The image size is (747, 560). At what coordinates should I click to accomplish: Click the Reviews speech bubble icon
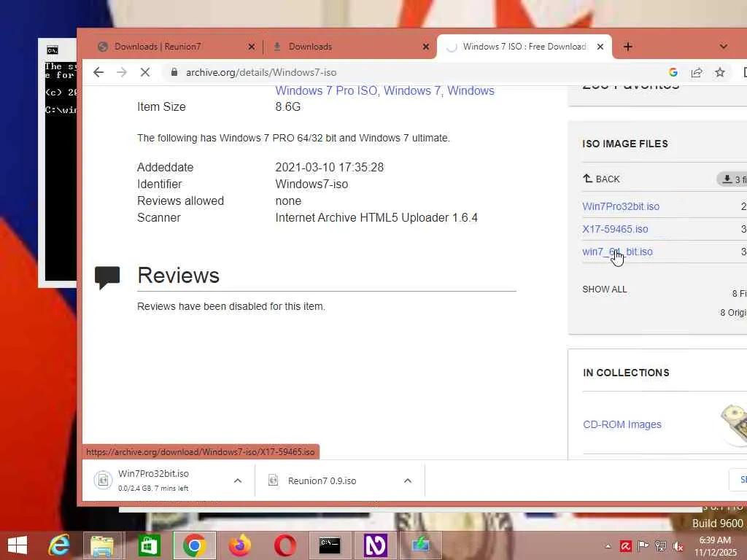pyautogui.click(x=107, y=277)
